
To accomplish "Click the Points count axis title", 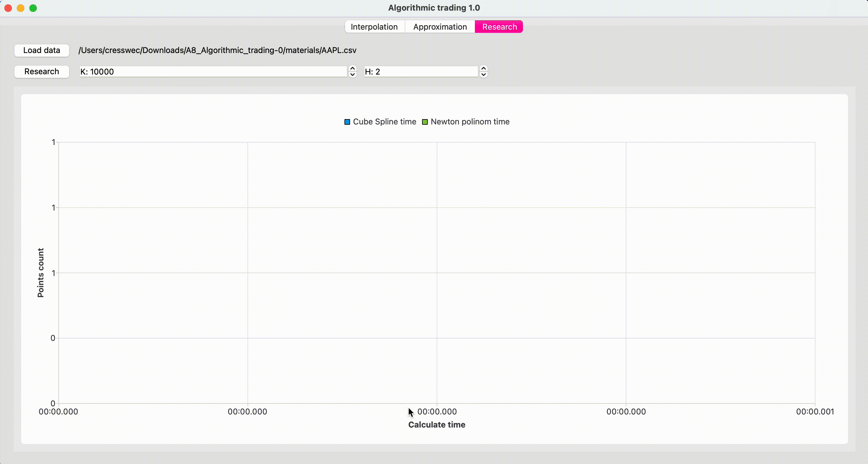I will [x=41, y=273].
